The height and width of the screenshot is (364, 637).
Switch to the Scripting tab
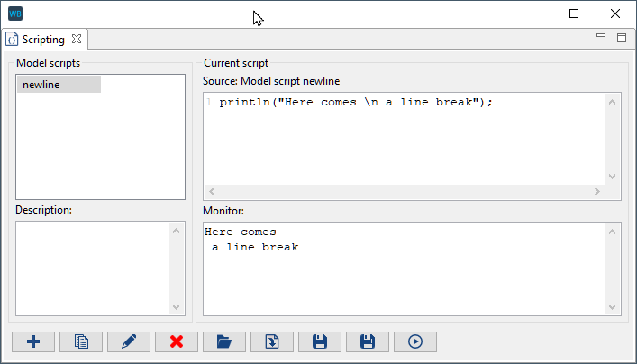point(43,40)
